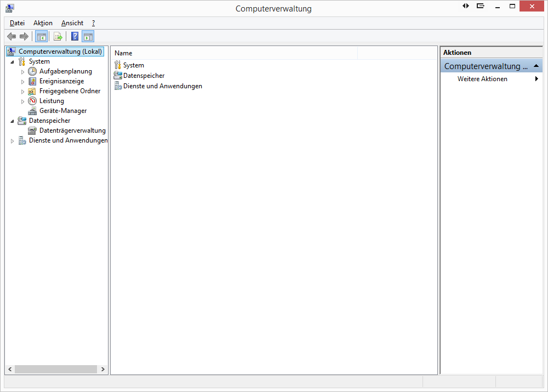
Task: Click the Forward arrow toolbar icon
Action: [24, 36]
